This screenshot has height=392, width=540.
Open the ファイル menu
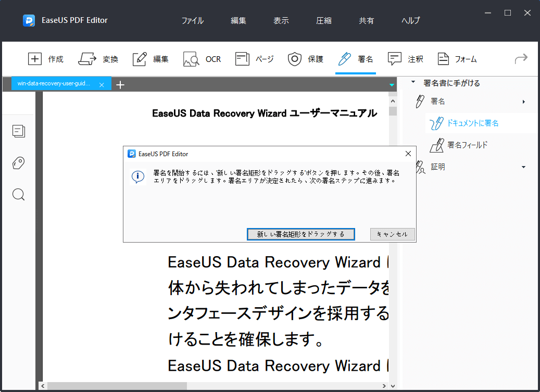pos(192,20)
